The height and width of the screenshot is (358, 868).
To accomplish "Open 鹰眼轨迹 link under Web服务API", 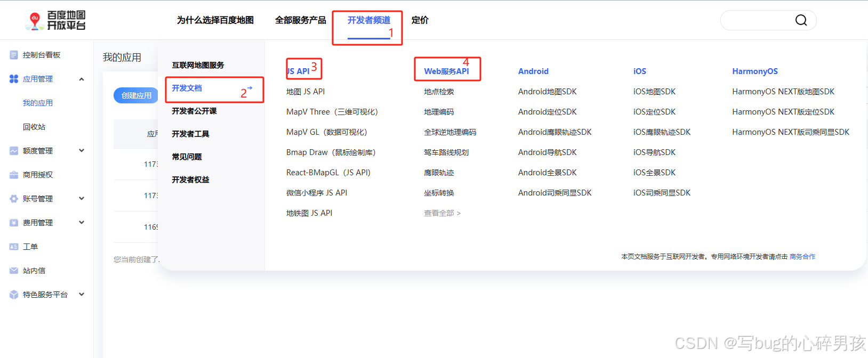I will [439, 173].
